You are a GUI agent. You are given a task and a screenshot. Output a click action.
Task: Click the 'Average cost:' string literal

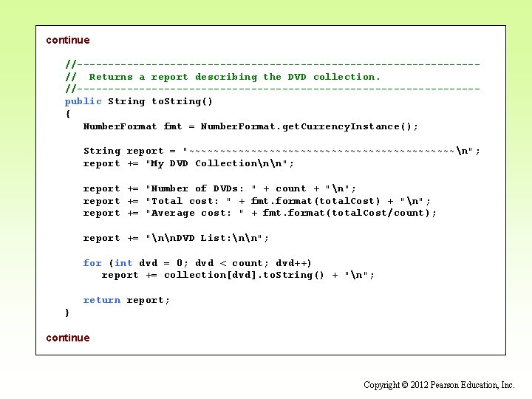[195, 213]
